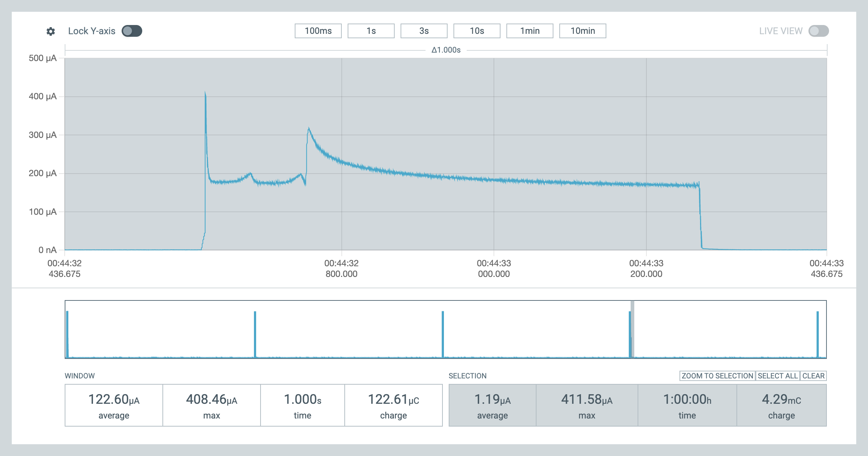The image size is (868, 456).
Task: Turn on LIVE VIEW mode
Action: [x=818, y=31]
